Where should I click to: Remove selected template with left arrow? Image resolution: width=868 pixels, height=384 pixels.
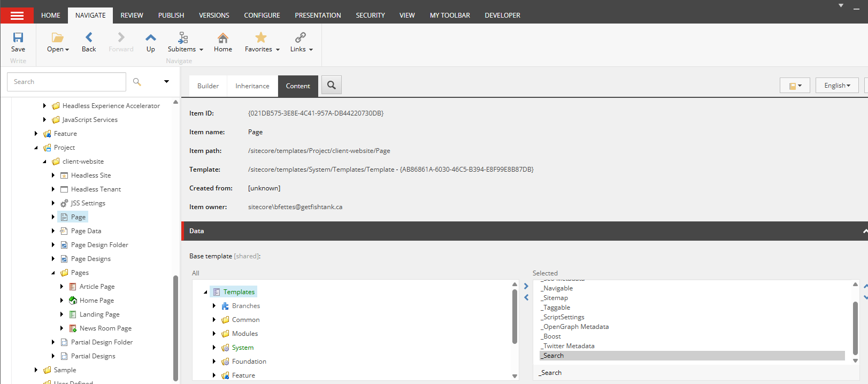coord(526,297)
